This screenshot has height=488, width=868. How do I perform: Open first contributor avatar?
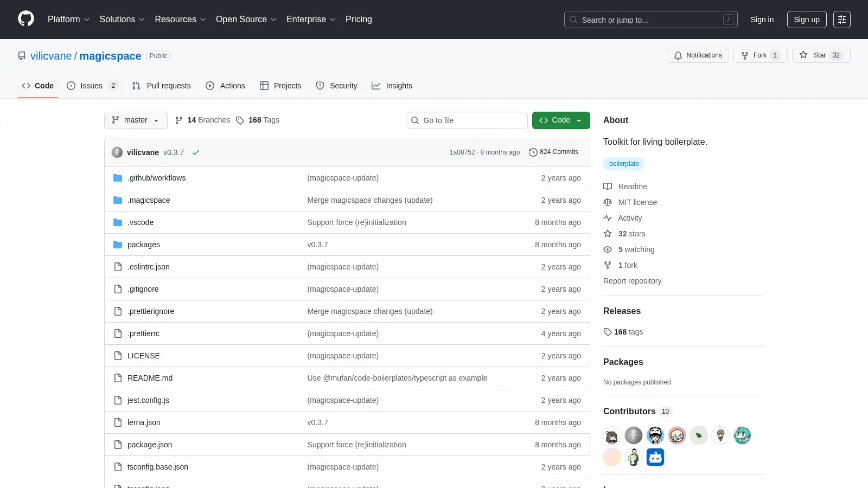point(612,435)
